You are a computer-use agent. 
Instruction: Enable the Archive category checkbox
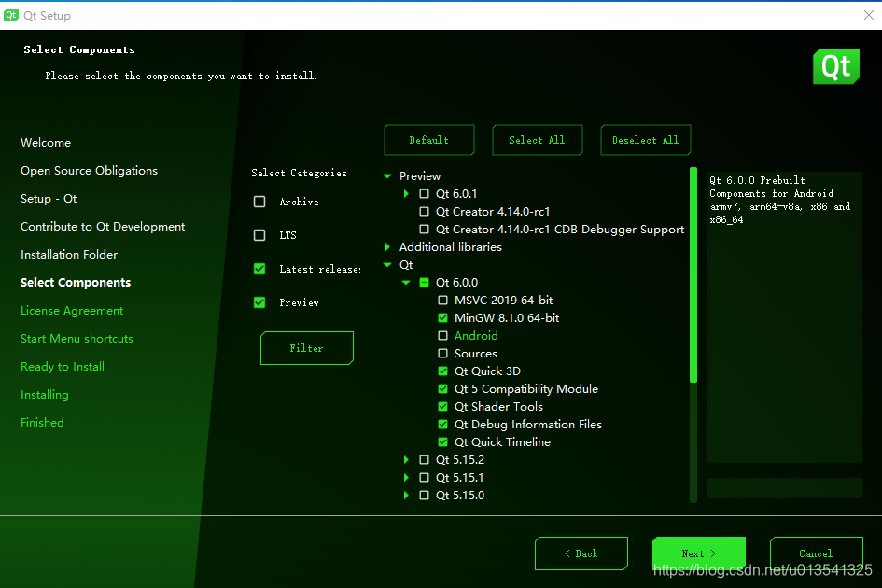tap(259, 202)
